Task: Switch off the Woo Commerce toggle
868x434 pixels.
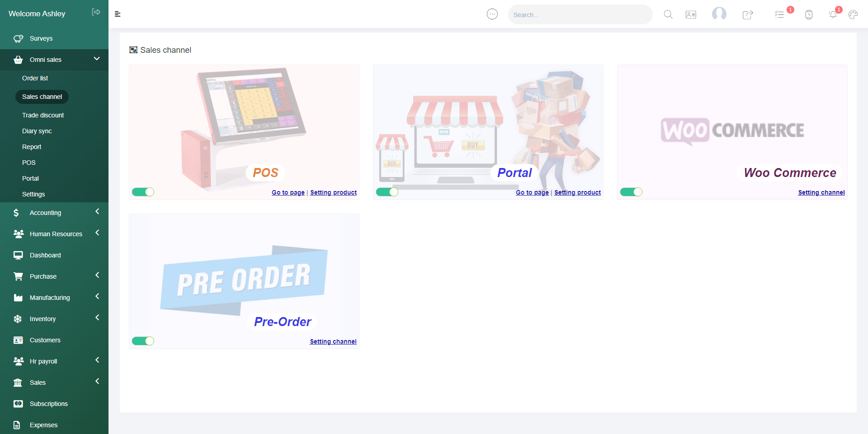Action: [631, 192]
